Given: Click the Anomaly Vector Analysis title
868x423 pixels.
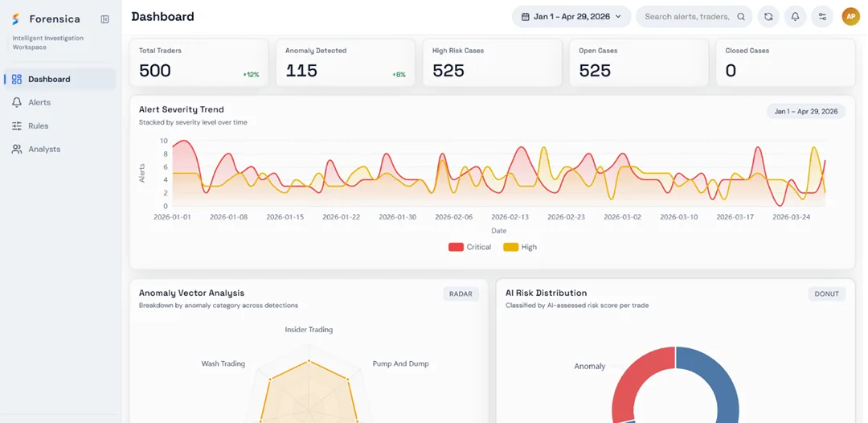Looking at the screenshot, I should pyautogui.click(x=191, y=293).
